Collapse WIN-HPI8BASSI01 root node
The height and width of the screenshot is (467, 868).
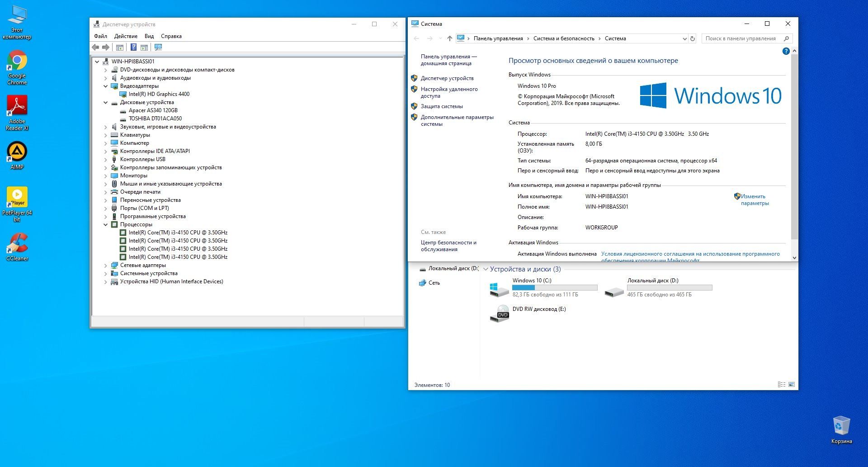pos(97,62)
